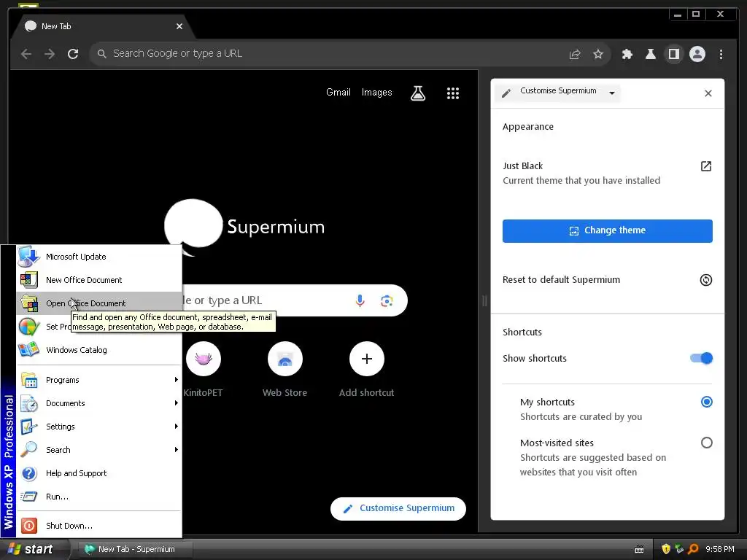Choose Open Office Document
Screen dimensions: 747x560
pos(99,303)
